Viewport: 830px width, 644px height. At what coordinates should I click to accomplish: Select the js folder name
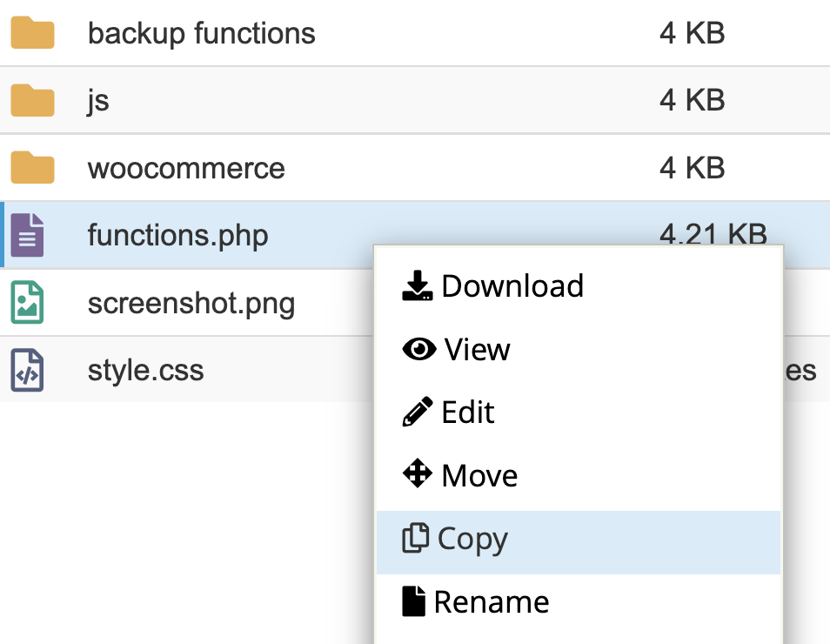pos(98,101)
